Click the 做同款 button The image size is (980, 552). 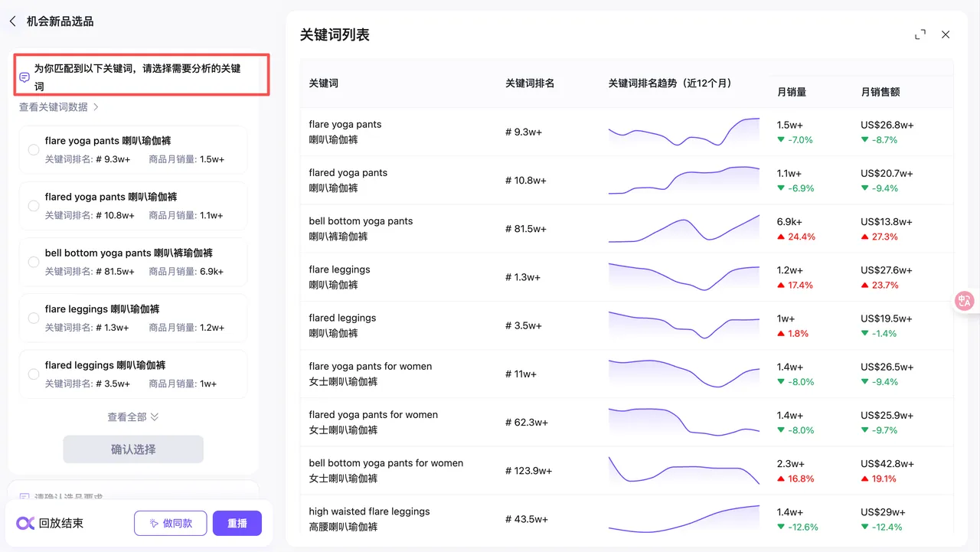coord(170,523)
